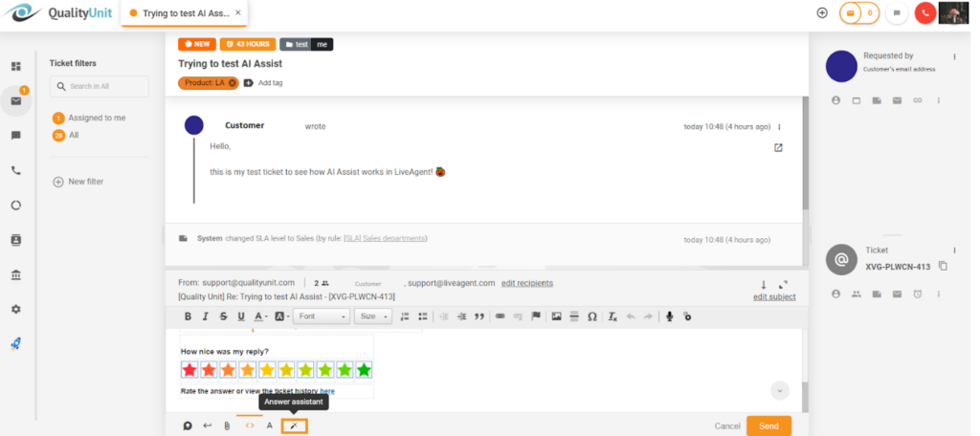Click the attachment paperclip icon
980x436 pixels.
click(227, 425)
